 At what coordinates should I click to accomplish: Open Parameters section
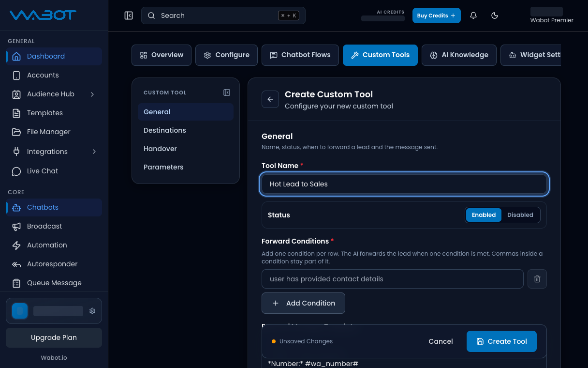point(186,167)
